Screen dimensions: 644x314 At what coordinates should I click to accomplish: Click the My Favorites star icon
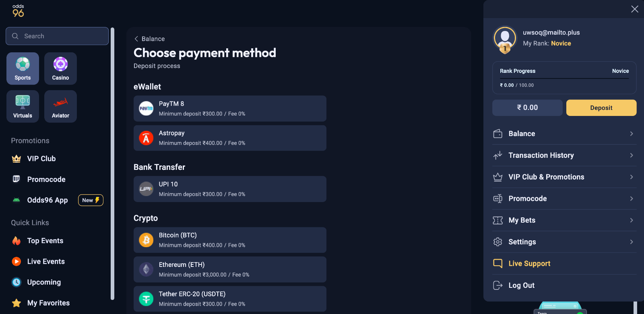[x=16, y=303]
